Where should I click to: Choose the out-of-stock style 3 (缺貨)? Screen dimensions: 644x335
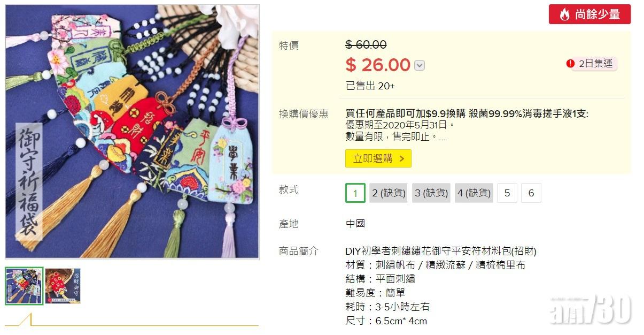click(431, 193)
